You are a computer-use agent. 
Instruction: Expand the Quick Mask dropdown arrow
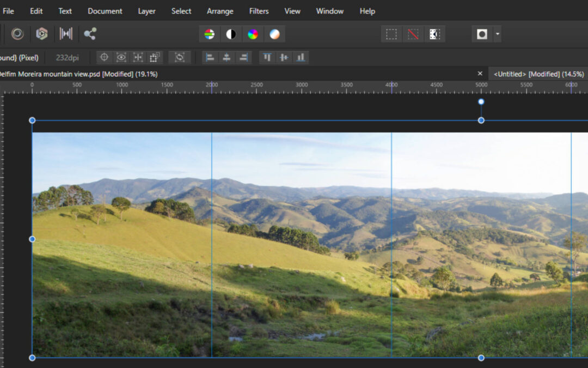pos(498,34)
